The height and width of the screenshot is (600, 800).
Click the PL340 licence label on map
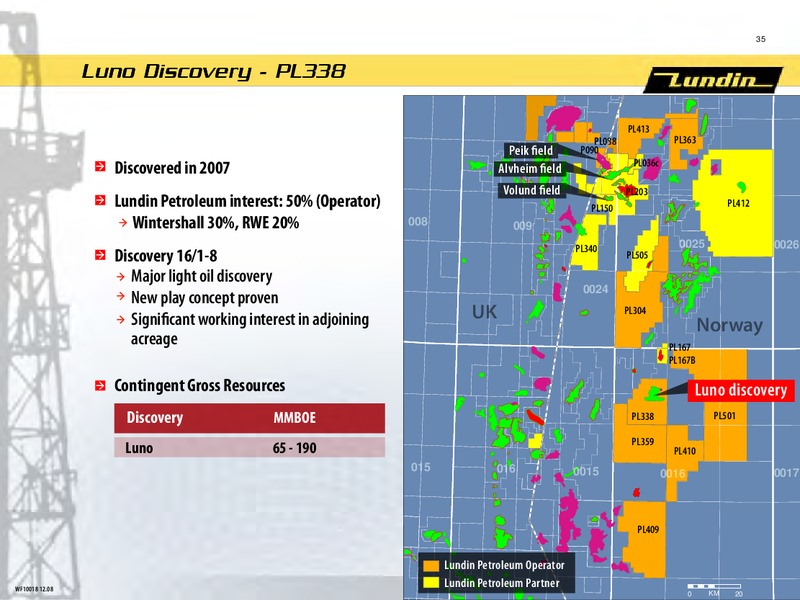click(x=586, y=249)
